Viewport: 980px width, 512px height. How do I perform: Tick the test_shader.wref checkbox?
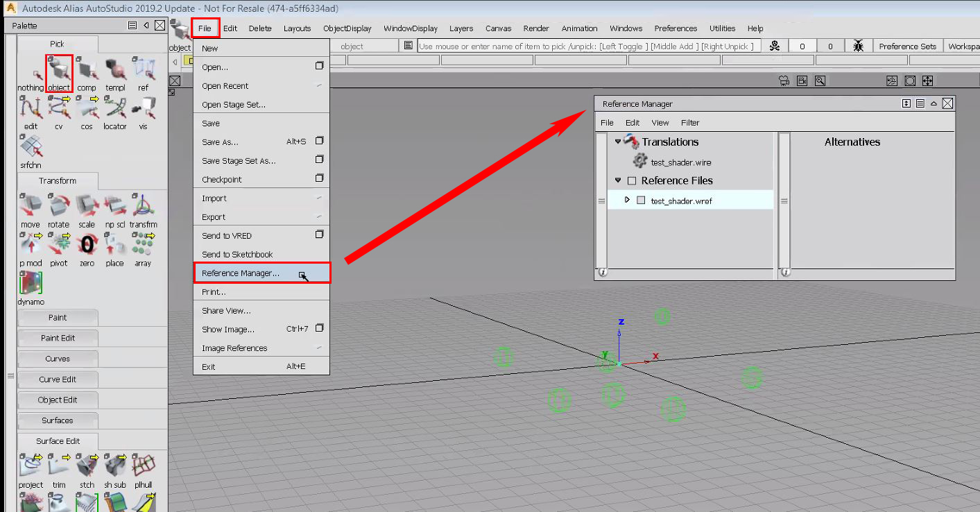[x=641, y=200]
